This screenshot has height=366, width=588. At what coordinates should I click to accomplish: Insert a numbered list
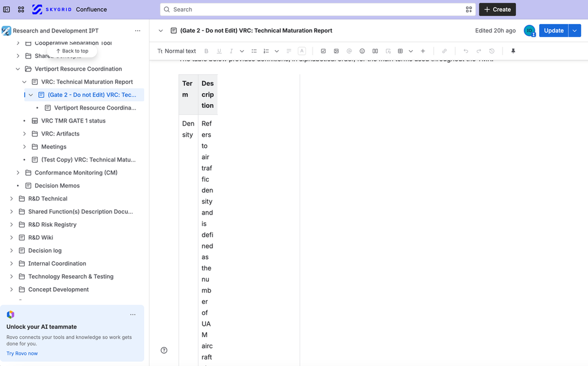[266, 51]
